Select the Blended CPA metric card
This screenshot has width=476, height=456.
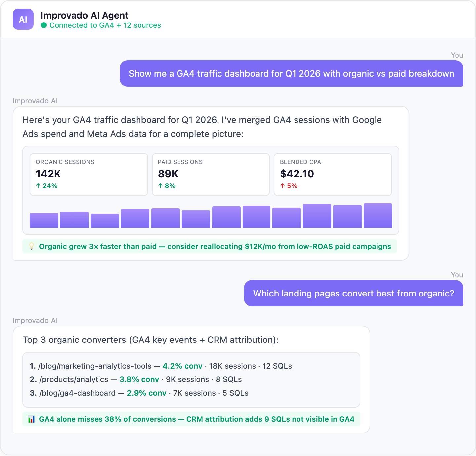[333, 174]
